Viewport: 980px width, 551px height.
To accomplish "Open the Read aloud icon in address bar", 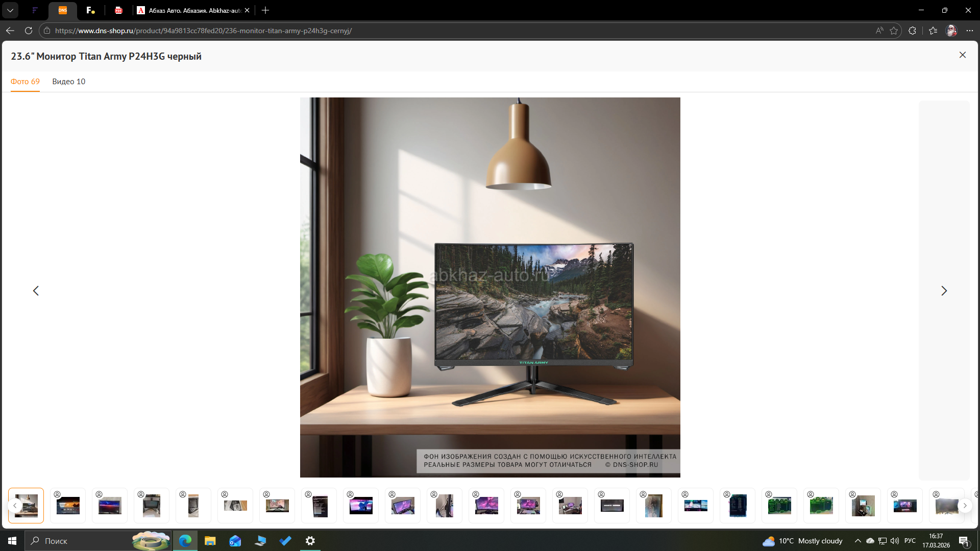I will [879, 31].
